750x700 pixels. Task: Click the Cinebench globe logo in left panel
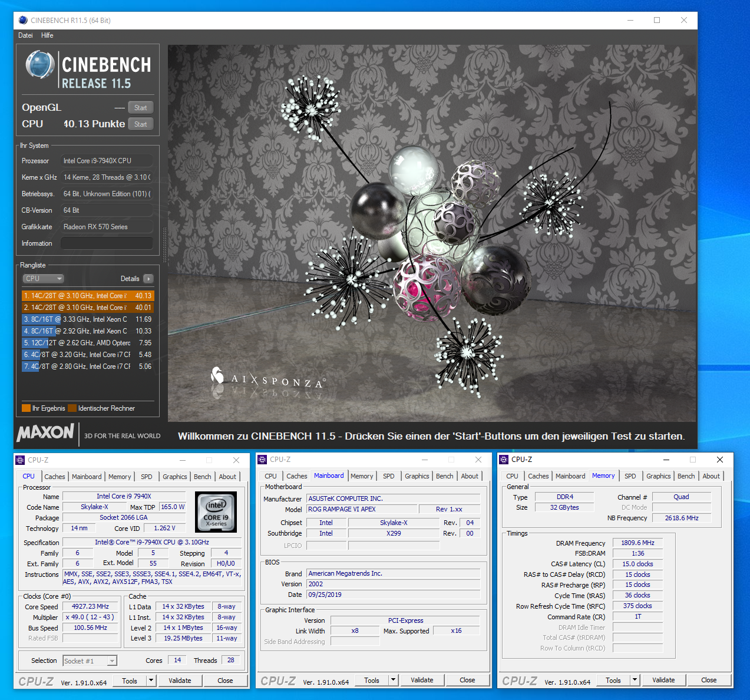pyautogui.click(x=40, y=65)
